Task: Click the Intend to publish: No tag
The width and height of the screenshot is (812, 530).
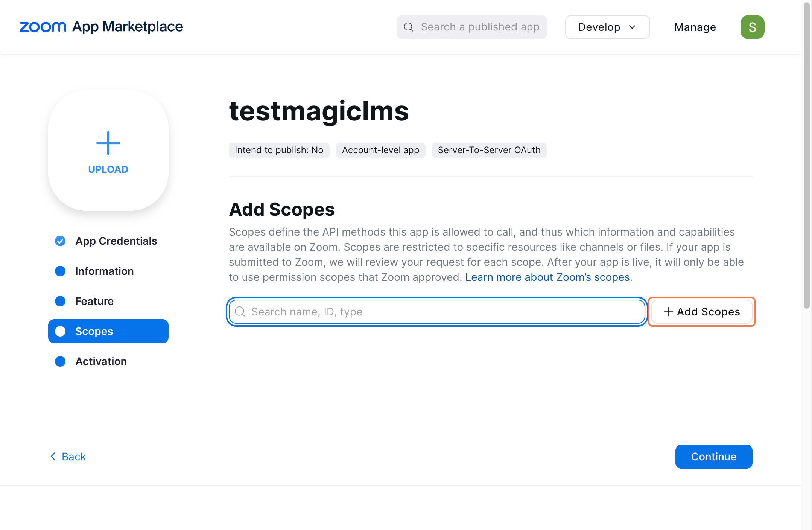Action: click(279, 150)
